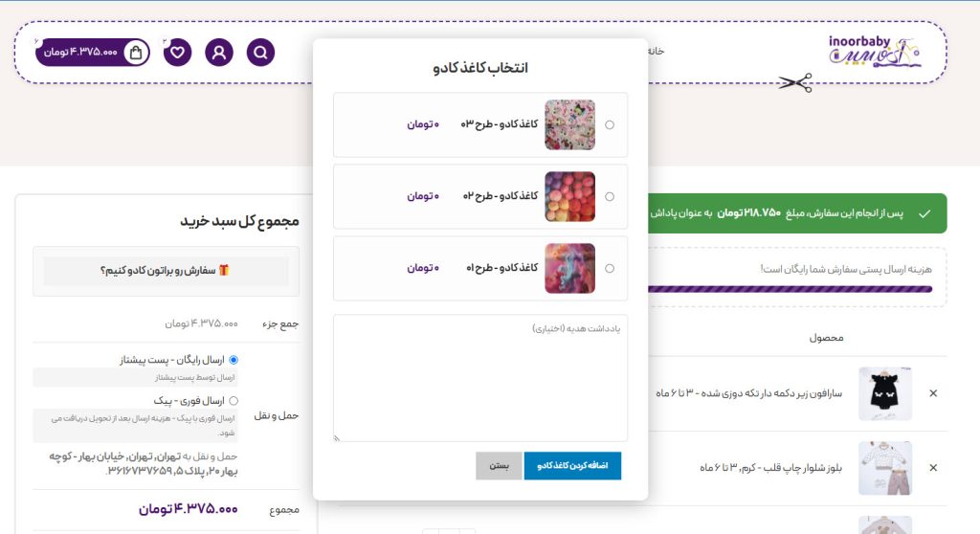This screenshot has width=980, height=534.
Task: Open the user account icon
Action: pos(219,52)
